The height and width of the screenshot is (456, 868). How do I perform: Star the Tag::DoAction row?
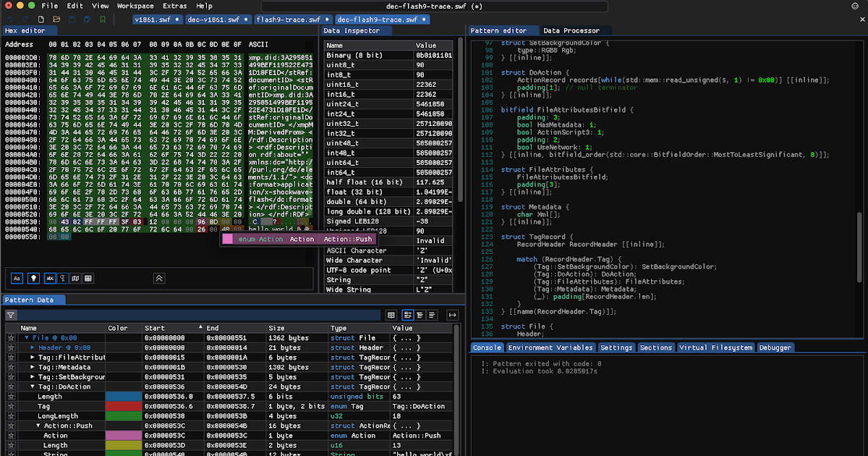(x=11, y=387)
